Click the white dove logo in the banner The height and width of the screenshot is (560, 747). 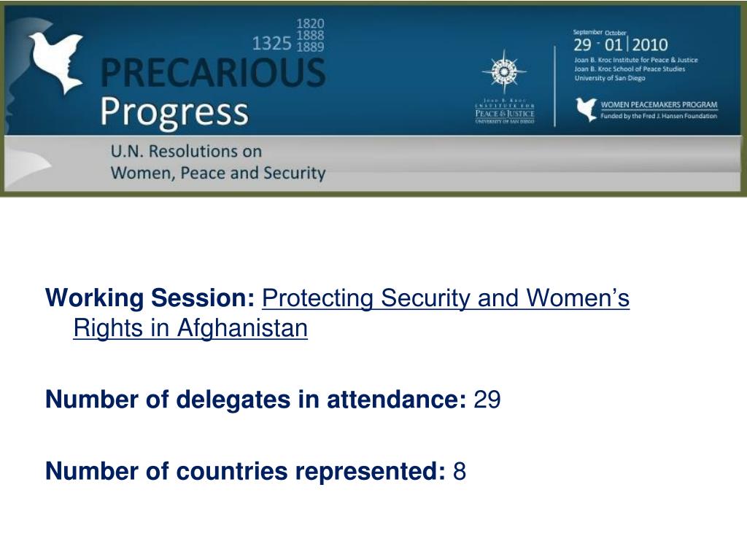(55, 63)
